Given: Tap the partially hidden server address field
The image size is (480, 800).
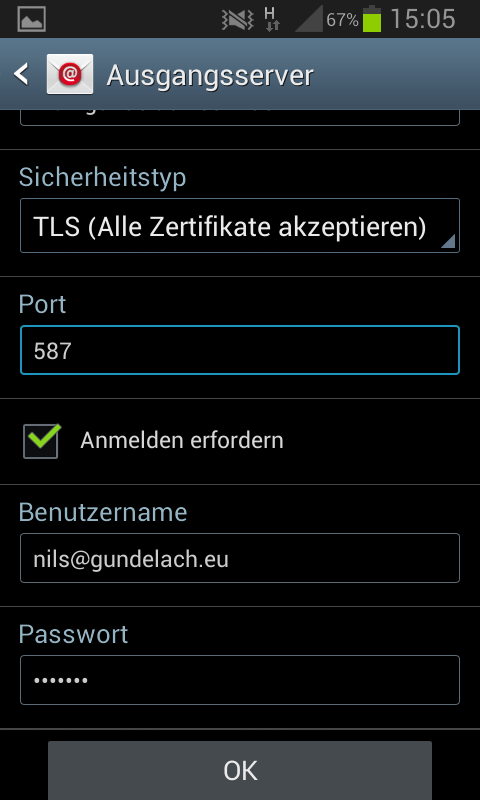Looking at the screenshot, I should coord(240,117).
